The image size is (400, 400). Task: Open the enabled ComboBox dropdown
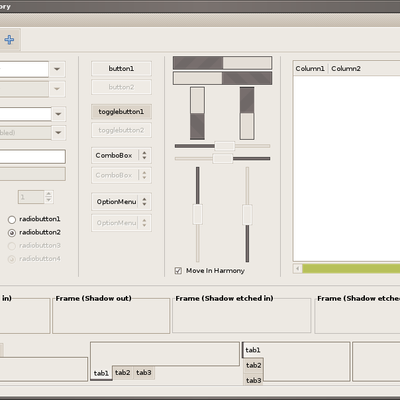tap(121, 155)
